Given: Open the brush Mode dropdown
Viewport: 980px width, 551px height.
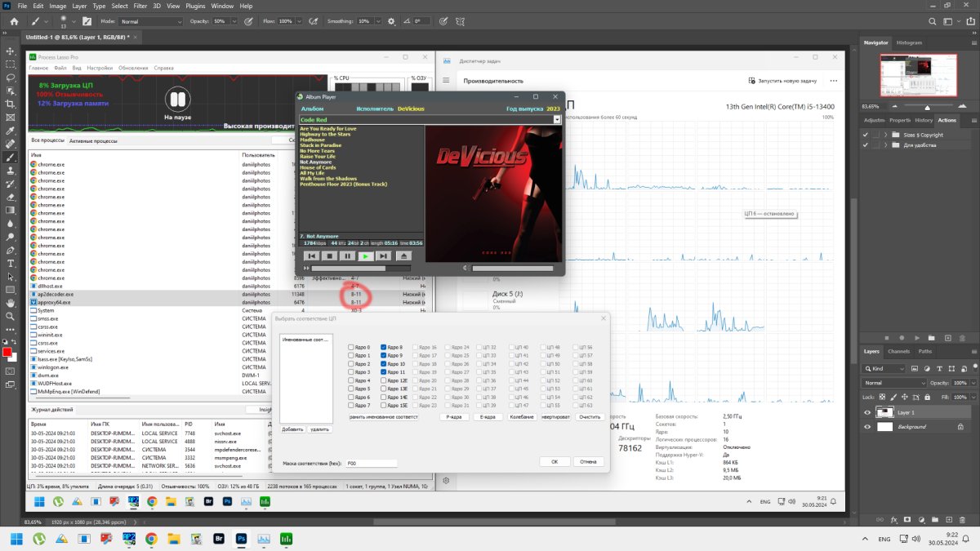Looking at the screenshot, I should 150,21.
